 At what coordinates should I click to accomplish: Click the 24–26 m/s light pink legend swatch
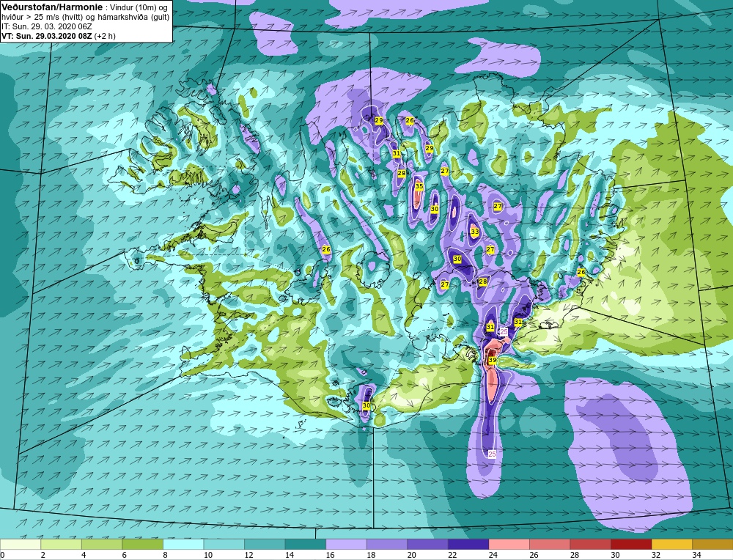[x=509, y=544]
